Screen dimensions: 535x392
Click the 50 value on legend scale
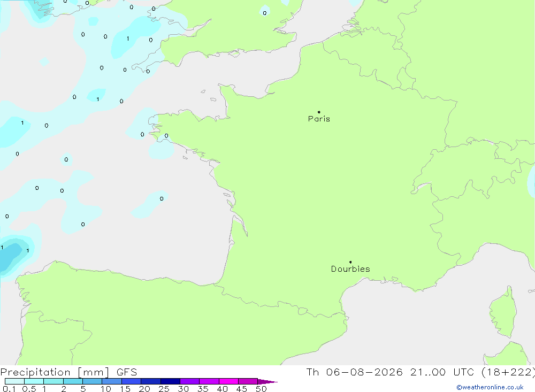261,389
